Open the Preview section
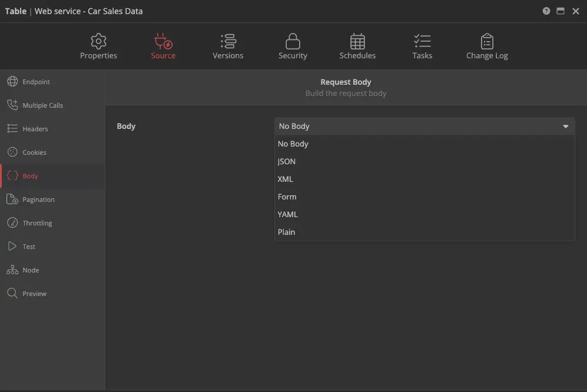Image resolution: width=587 pixels, height=392 pixels. click(x=34, y=294)
